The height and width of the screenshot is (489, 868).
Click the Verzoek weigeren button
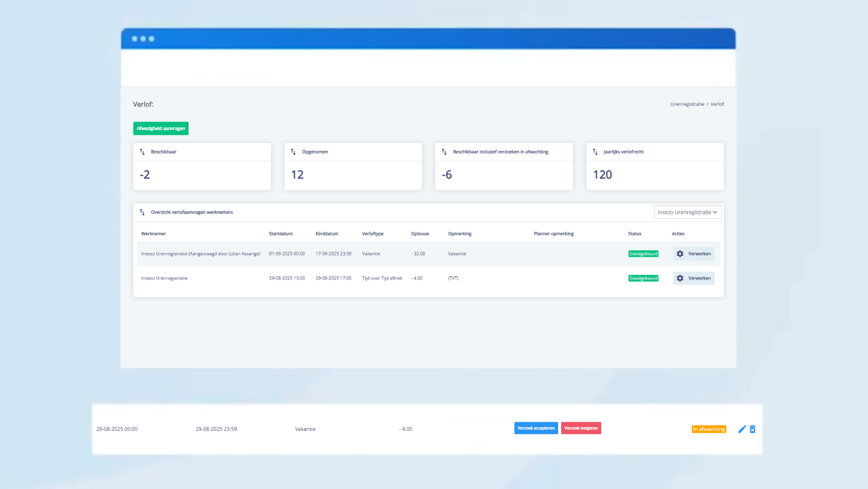pos(581,428)
